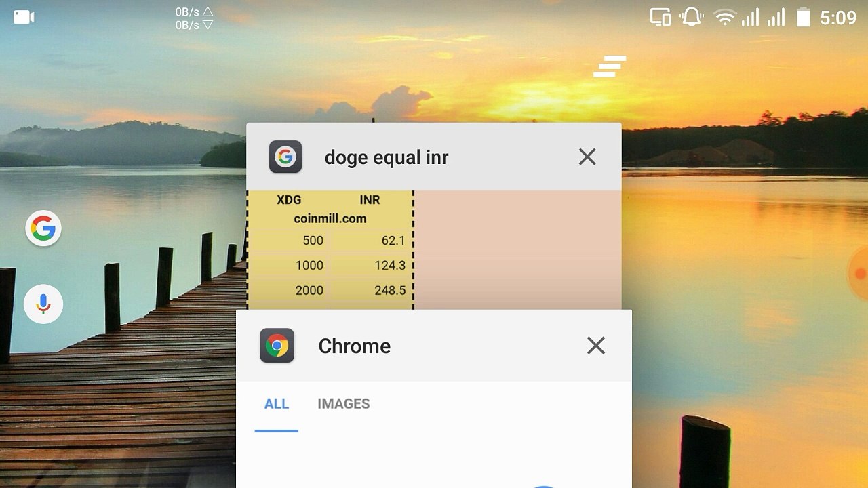Viewport: 868px width, 488px height.
Task: Tap the INR column header
Action: (370, 200)
